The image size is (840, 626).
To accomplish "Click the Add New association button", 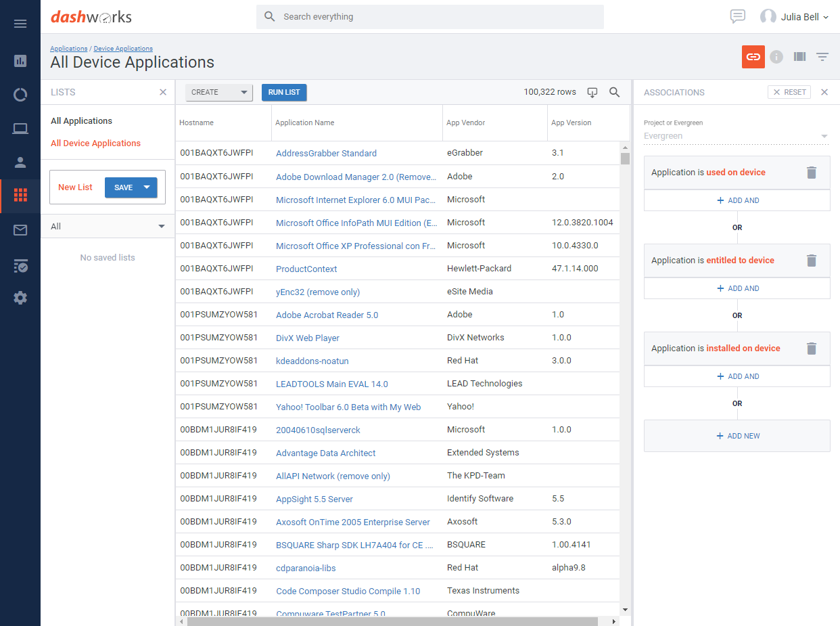I will pos(737,436).
